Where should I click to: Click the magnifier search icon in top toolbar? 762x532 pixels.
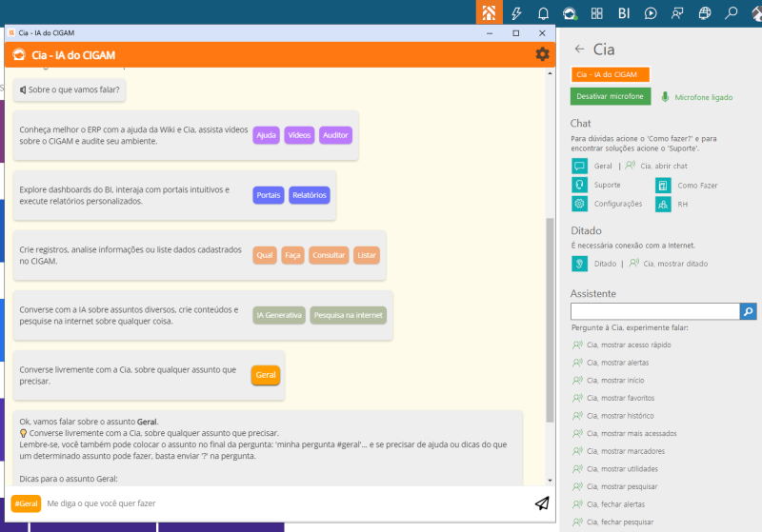(731, 13)
